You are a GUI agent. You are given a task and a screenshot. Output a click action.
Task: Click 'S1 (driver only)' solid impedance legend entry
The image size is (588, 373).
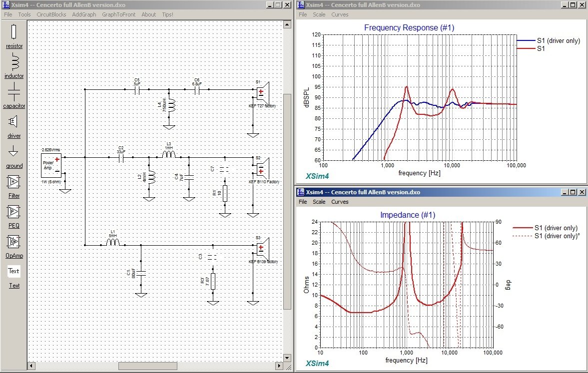point(545,228)
